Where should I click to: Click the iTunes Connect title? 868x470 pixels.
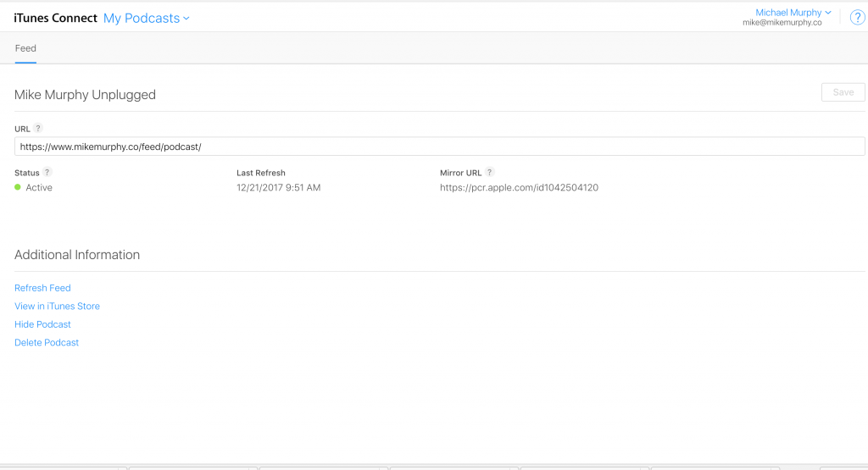click(55, 19)
